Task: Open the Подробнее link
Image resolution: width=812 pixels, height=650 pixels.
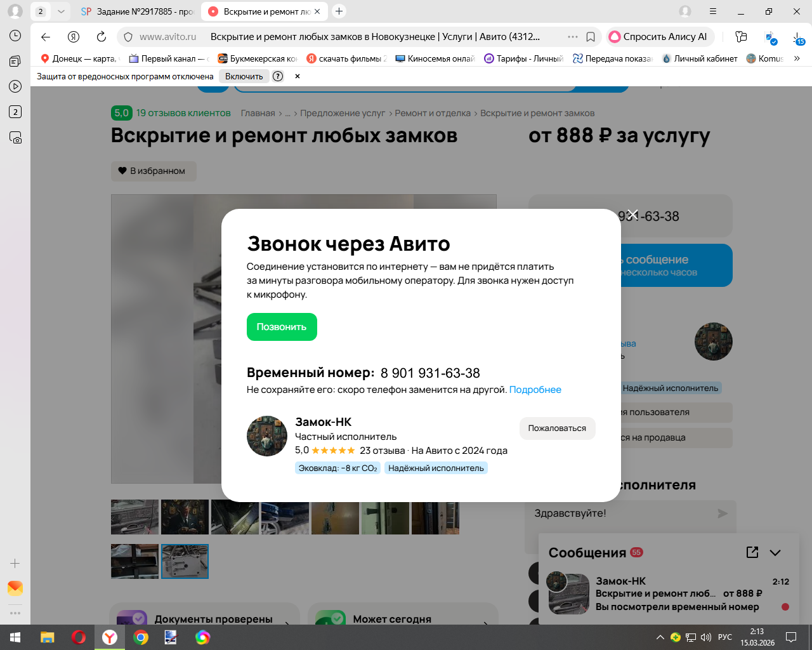Action: [535, 390]
